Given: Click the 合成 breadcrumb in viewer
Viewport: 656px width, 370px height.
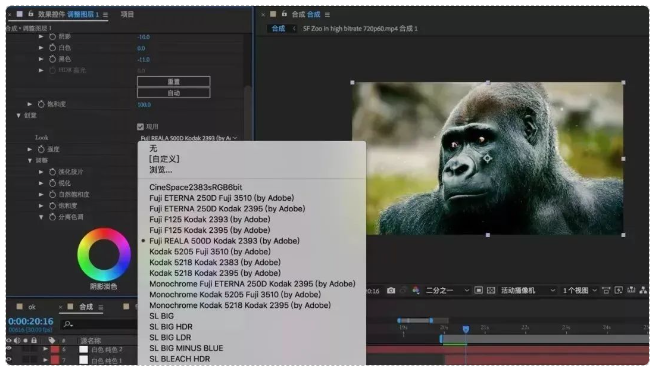Looking at the screenshot, I should point(278,28).
